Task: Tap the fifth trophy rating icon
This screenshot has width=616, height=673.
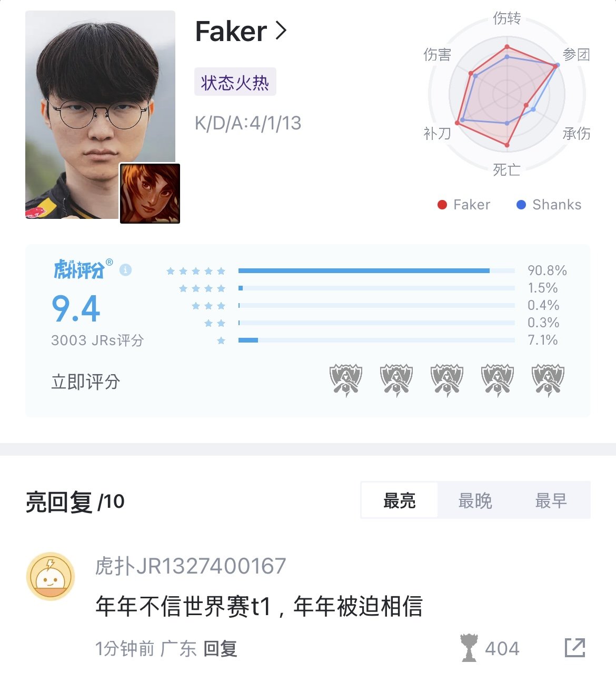Action: [548, 380]
